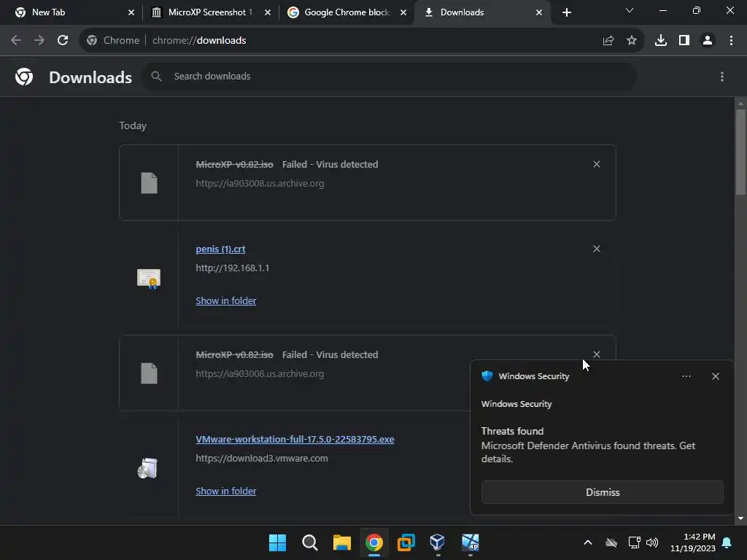
Task: Reload the Downloads page
Action: pyautogui.click(x=63, y=41)
